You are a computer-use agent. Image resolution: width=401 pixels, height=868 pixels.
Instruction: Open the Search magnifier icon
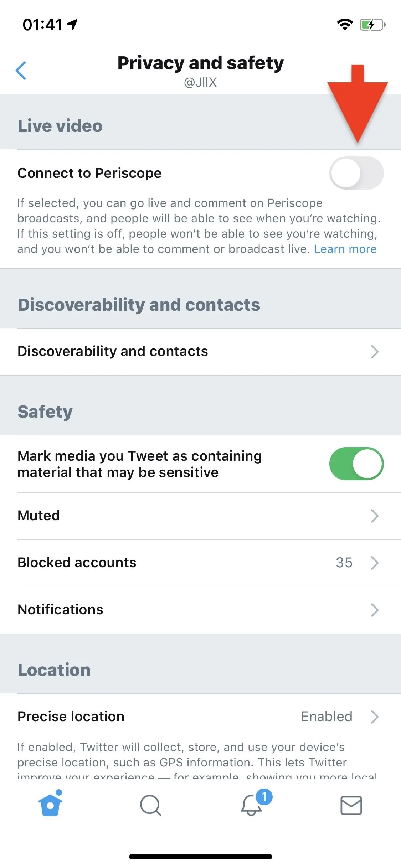point(150,805)
